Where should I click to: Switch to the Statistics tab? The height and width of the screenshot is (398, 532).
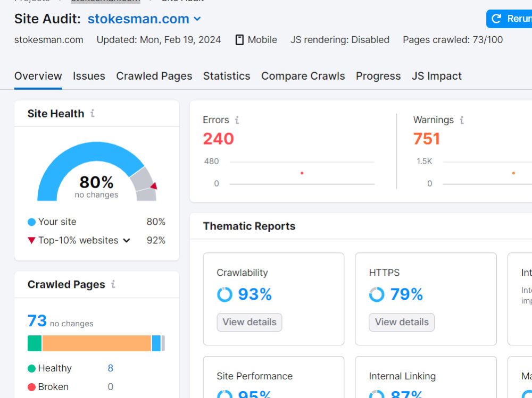click(227, 76)
